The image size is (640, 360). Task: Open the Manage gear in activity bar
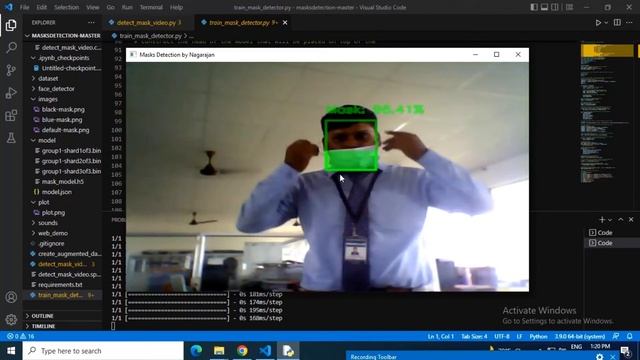coord(11,319)
